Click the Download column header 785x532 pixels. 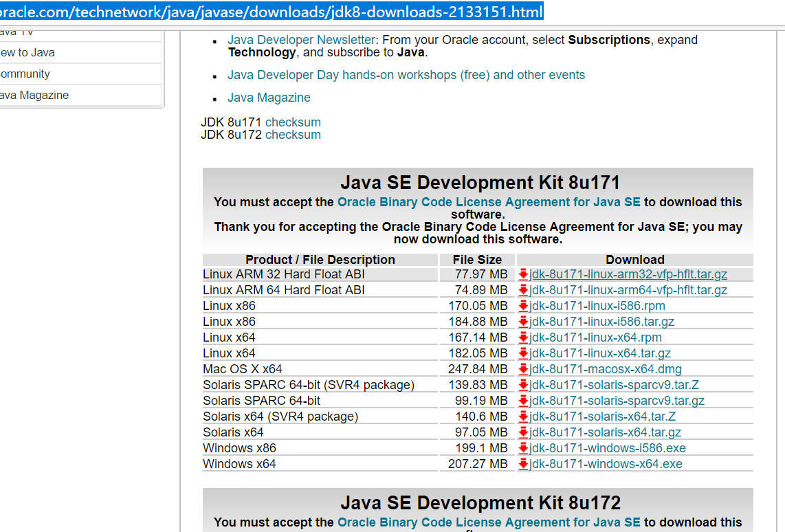[635, 260]
